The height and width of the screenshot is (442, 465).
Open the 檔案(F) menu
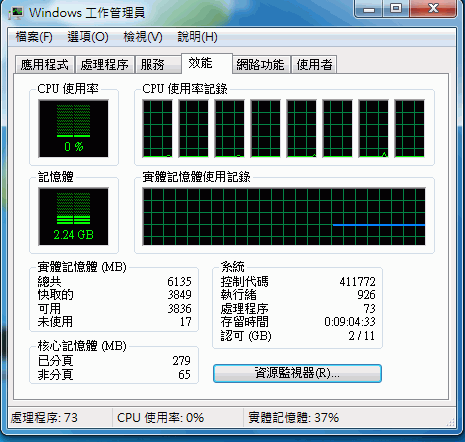click(x=34, y=37)
